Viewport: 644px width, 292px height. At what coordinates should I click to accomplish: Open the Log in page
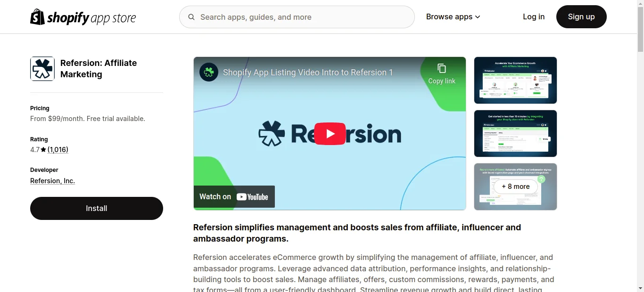coord(534,17)
